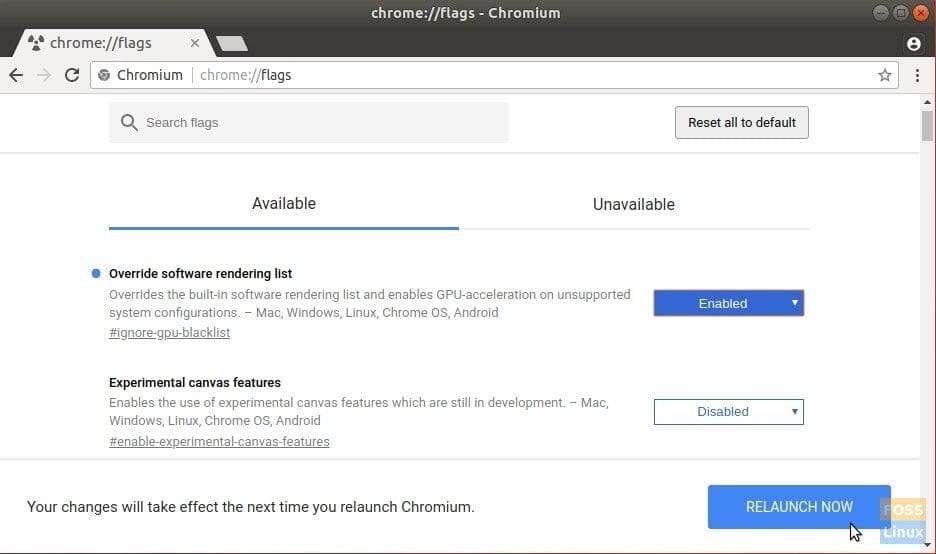This screenshot has height=554, width=936.
Task: Open the Enabled dropdown for software rendering
Action: pyautogui.click(x=729, y=303)
